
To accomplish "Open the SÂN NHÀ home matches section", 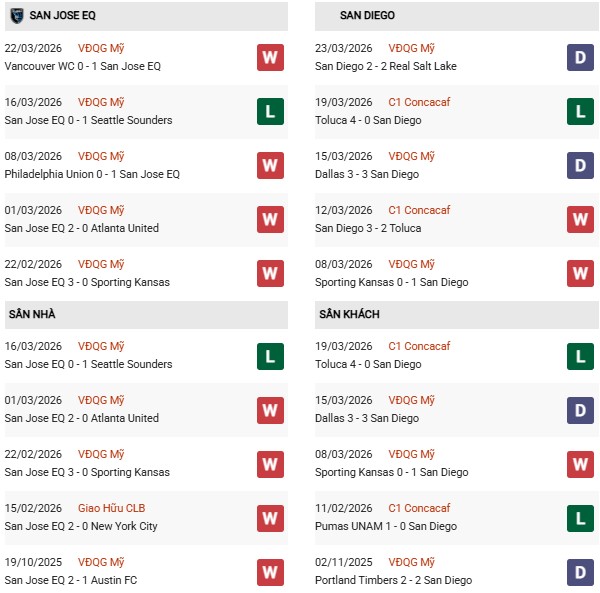I will 32,314.
